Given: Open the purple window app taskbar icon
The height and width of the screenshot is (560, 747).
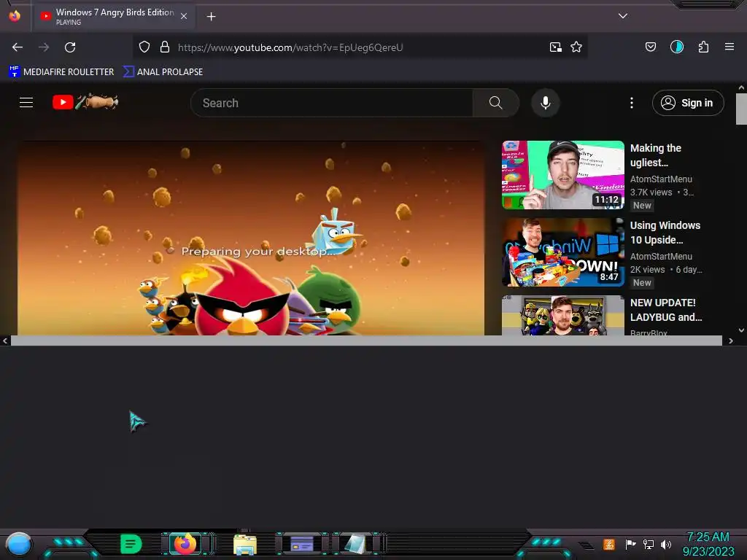Looking at the screenshot, I should tap(301, 544).
